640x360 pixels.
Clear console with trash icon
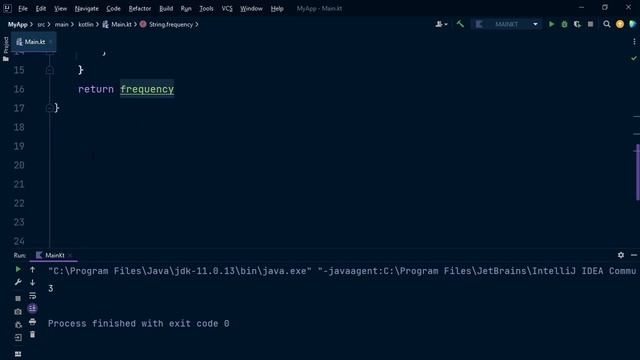33,335
